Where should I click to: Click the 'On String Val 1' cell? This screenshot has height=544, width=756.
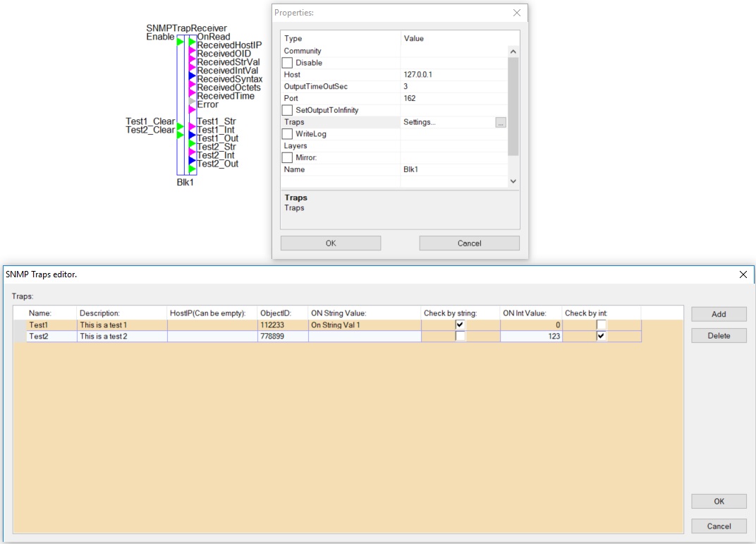(365, 325)
